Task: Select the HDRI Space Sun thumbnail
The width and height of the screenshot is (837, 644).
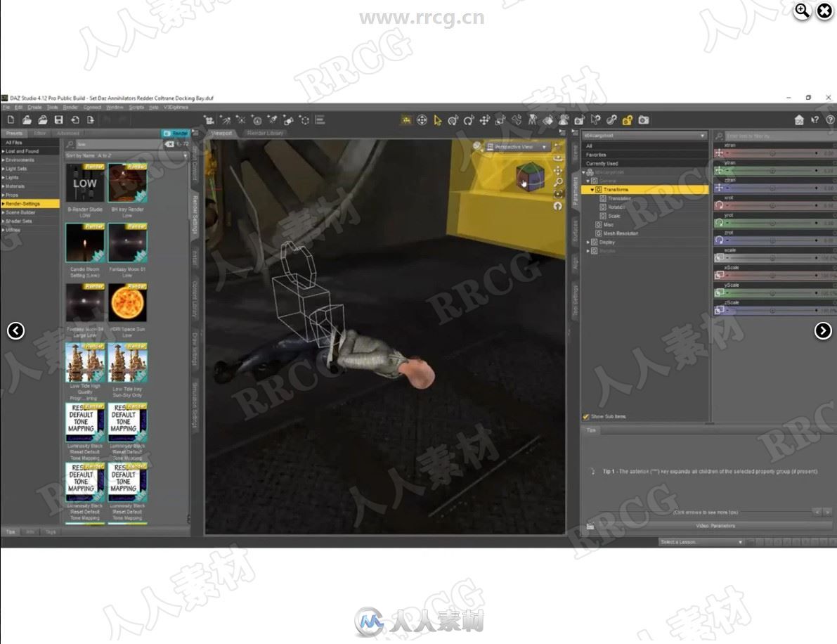Action: click(x=127, y=302)
